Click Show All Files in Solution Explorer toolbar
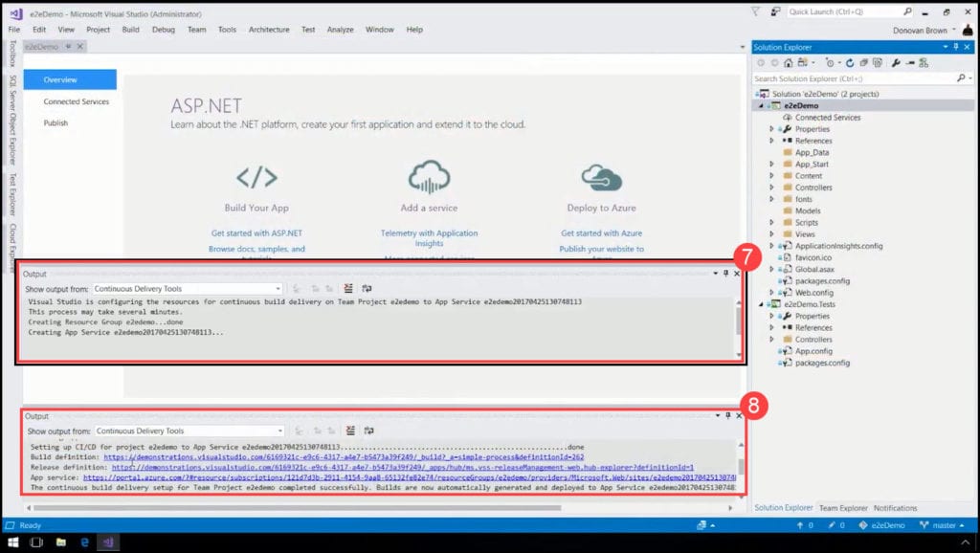The height and width of the screenshot is (553, 980). [878, 63]
